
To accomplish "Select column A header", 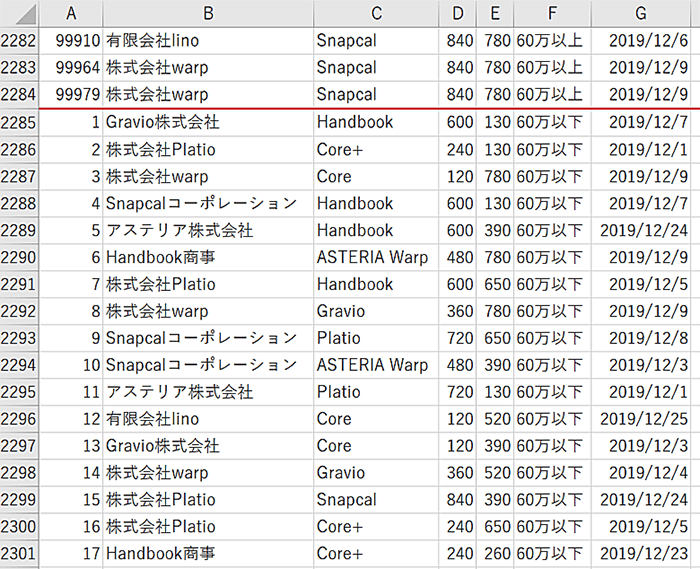I will tap(71, 13).
